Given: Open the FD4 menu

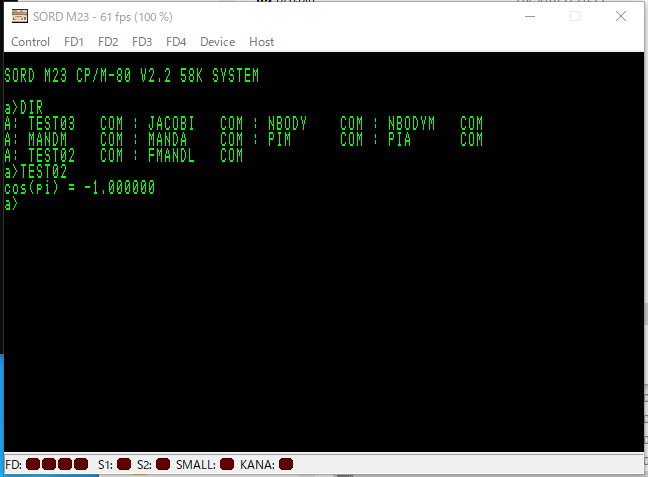Looking at the screenshot, I should point(176,42).
